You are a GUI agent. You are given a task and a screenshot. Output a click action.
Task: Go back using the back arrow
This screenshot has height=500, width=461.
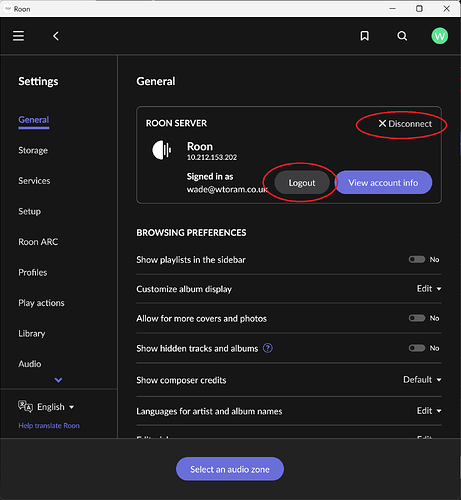(56, 36)
